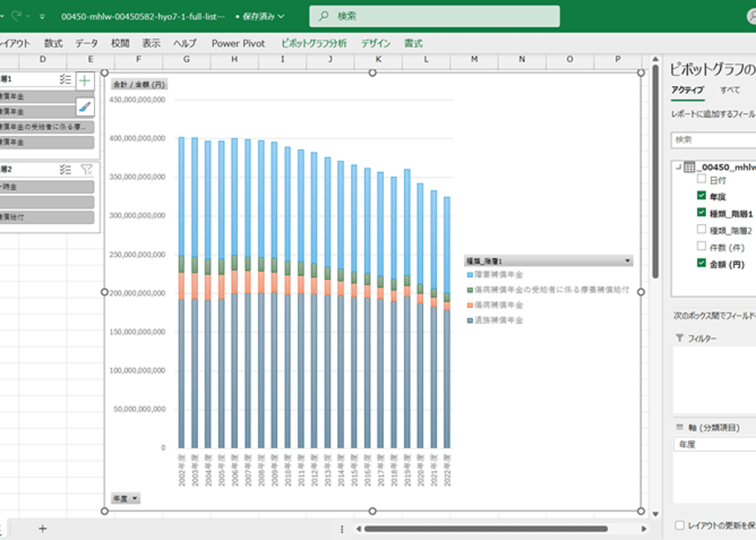The image size is (756, 540).
Task: Click the 2019年度 chart bar
Action: coord(407,308)
